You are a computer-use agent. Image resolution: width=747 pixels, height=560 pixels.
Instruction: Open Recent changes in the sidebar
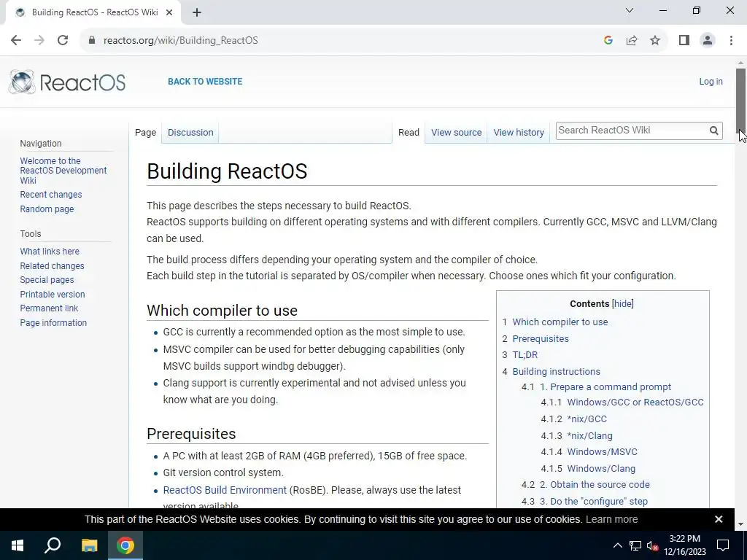click(x=51, y=194)
